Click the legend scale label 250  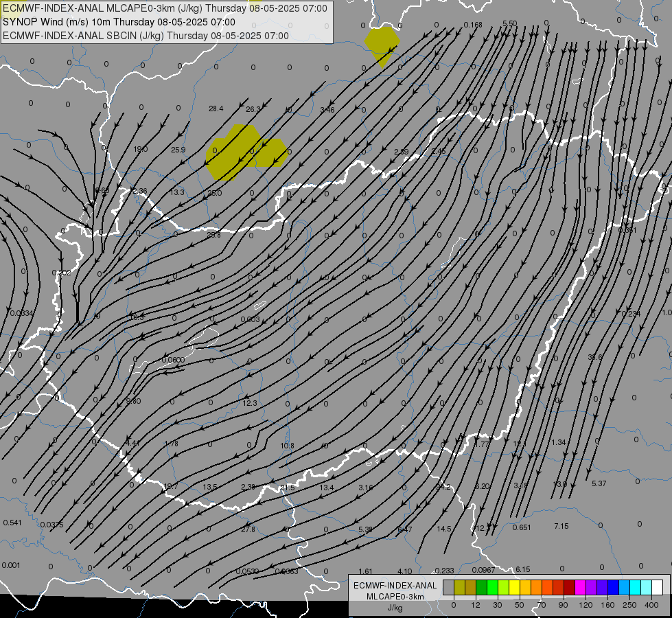[629, 605]
